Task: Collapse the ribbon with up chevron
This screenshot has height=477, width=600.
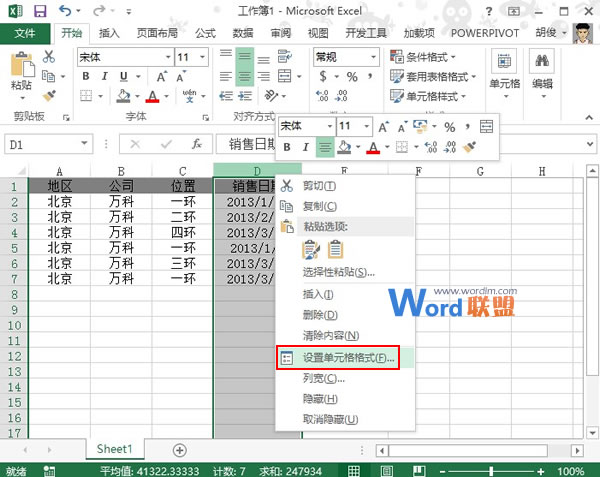Action: [589, 117]
